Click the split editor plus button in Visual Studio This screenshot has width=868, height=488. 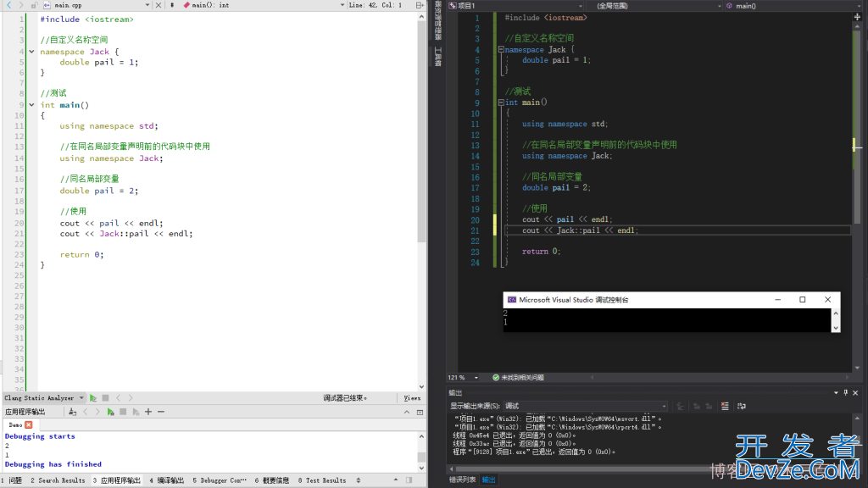point(858,17)
